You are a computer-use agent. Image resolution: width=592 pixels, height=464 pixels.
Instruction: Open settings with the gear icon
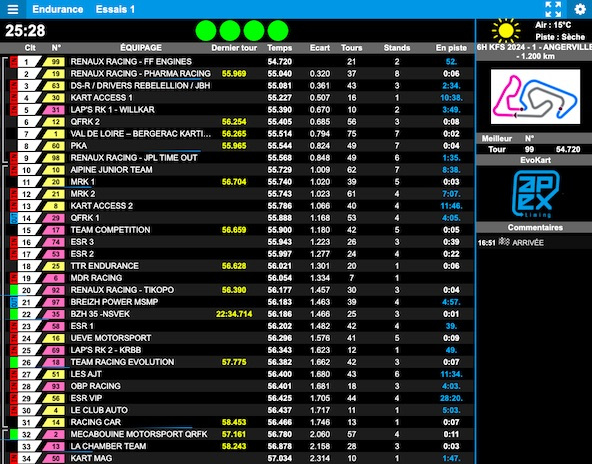click(x=580, y=9)
